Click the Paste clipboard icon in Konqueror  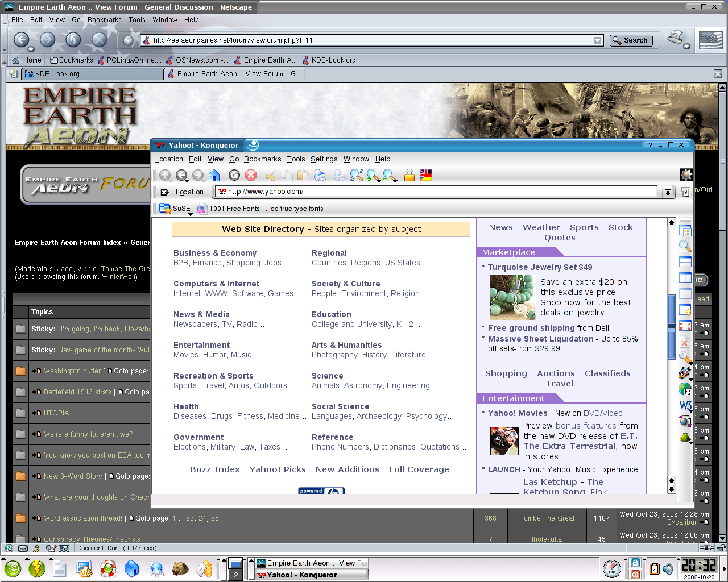[x=303, y=176]
